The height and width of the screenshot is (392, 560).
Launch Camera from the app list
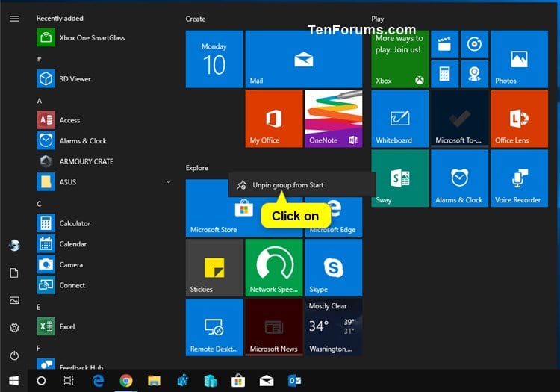tap(104, 264)
